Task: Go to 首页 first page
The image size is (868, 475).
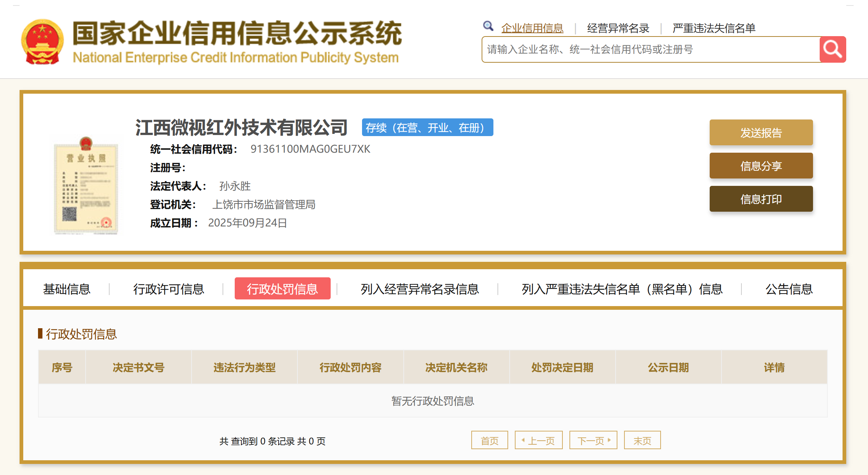Action: [x=489, y=440]
